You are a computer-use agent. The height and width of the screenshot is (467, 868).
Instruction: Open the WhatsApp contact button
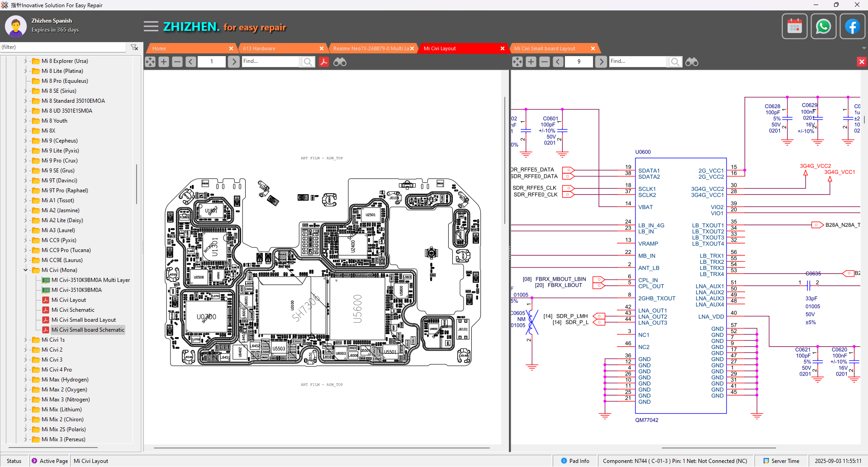point(823,26)
